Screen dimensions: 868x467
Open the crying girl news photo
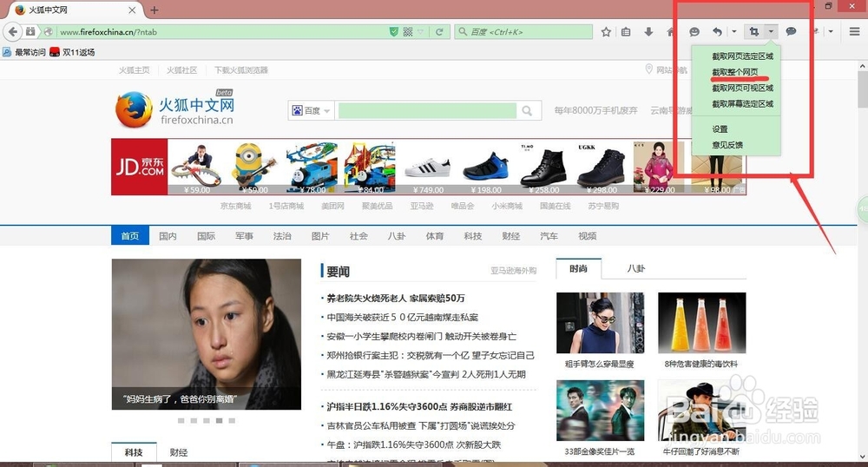pos(207,334)
